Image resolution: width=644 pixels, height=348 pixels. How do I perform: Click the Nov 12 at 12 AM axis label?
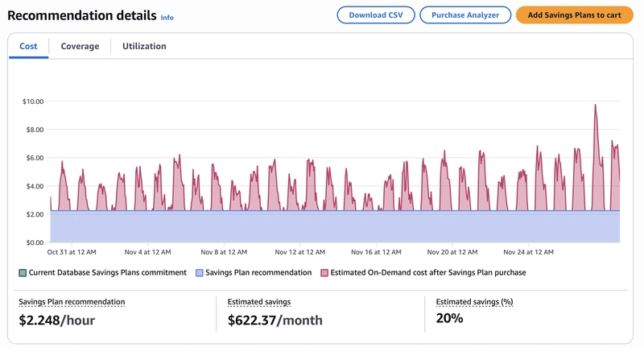pos(299,252)
